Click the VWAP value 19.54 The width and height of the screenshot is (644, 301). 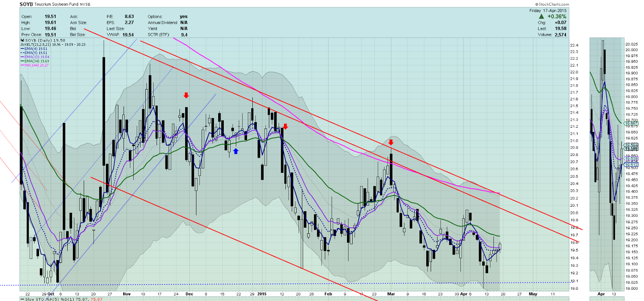pyautogui.click(x=128, y=35)
